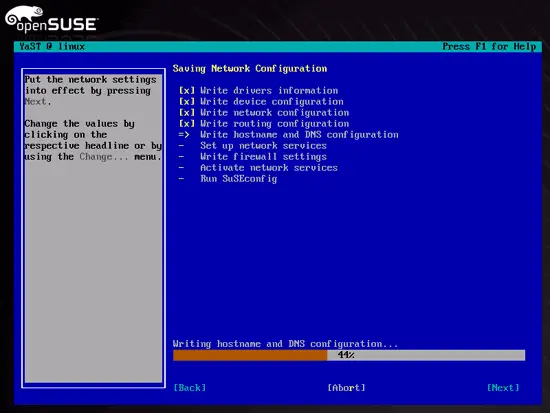Screen dimensions: 550x413
Task: Abort the network configuration save
Action: point(347,388)
